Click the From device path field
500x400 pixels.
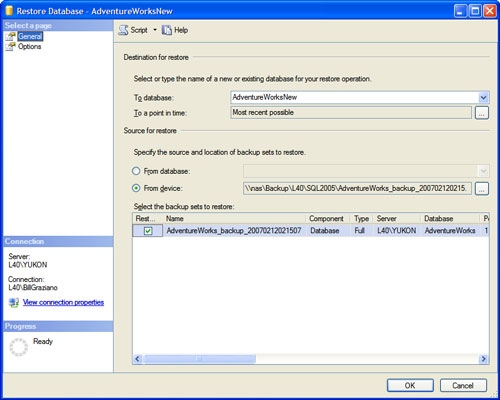357,188
